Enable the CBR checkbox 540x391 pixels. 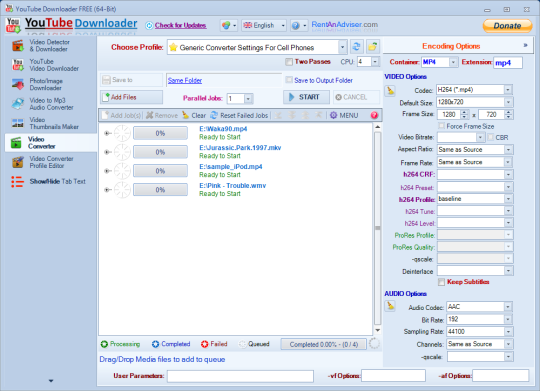[490, 137]
